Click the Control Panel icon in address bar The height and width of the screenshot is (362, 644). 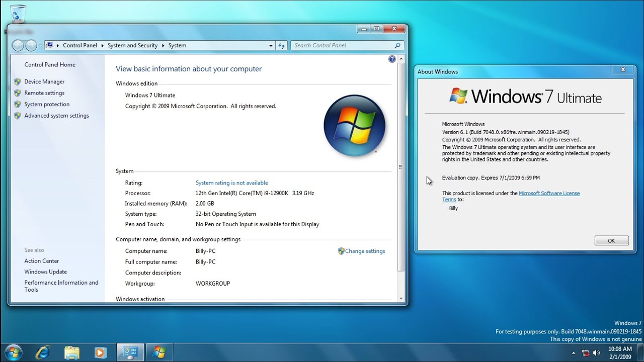(x=49, y=45)
